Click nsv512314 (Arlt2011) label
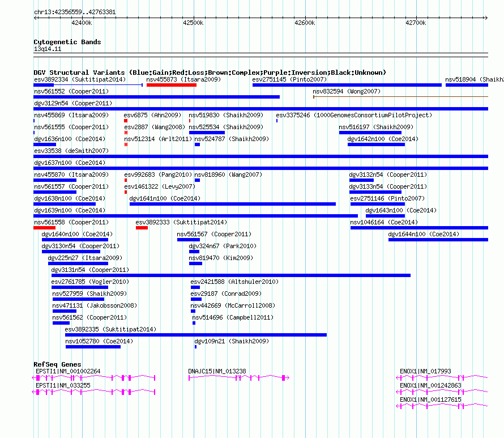 pyautogui.click(x=158, y=139)
